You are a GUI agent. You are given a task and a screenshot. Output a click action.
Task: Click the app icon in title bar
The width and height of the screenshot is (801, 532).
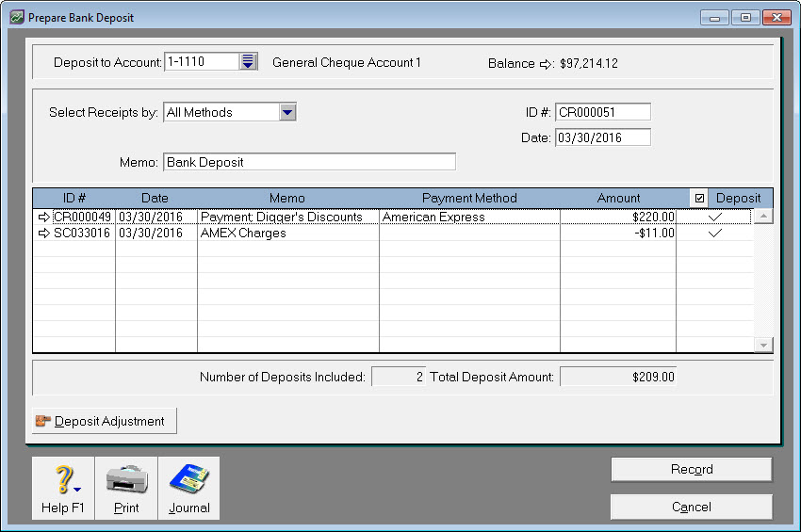(x=16, y=17)
